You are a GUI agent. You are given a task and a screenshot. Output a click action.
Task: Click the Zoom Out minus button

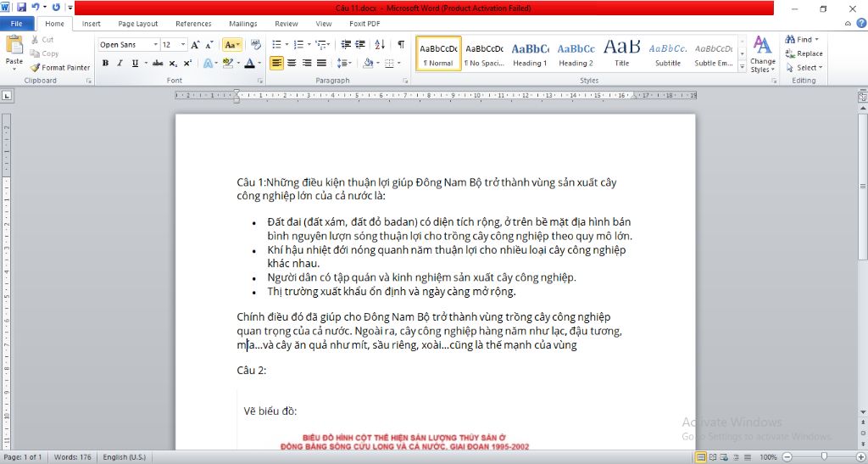pyautogui.click(x=787, y=457)
